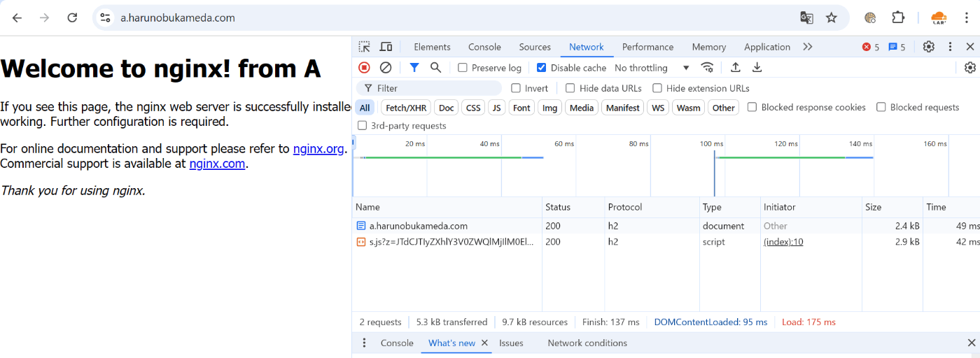This screenshot has width=980, height=358.
Task: Select the Issues drawer tab
Action: pyautogui.click(x=511, y=343)
